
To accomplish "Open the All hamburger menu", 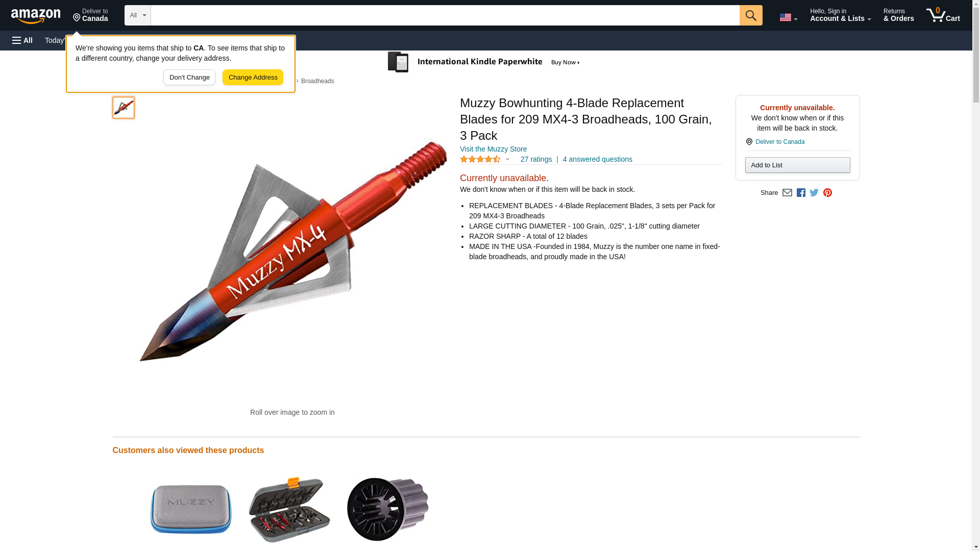I will point(22,40).
